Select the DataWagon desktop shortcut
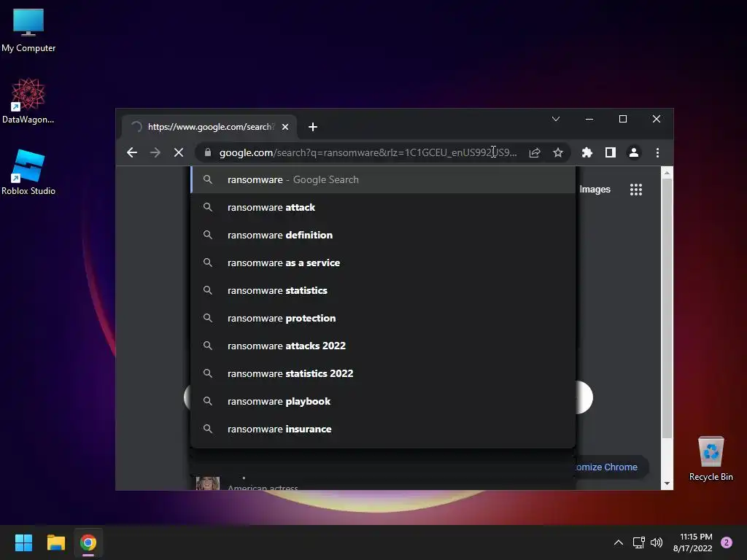This screenshot has width=747, height=560. tap(28, 101)
